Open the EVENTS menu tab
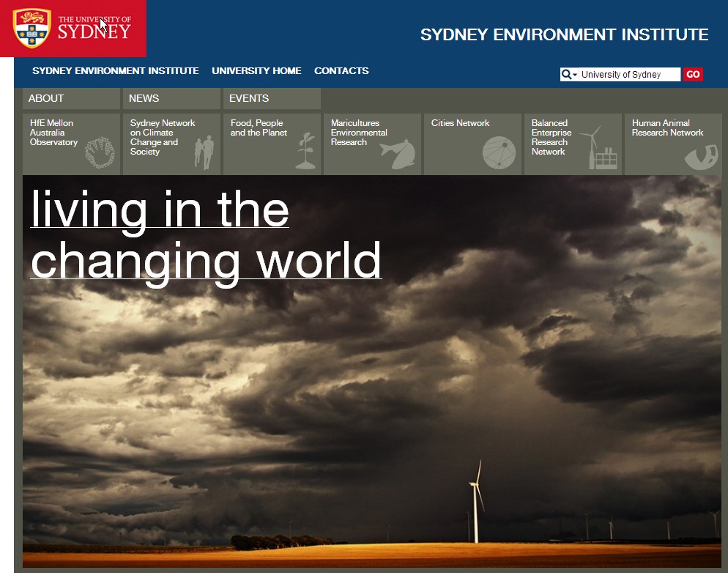This screenshot has height=573, width=728. coord(272,98)
